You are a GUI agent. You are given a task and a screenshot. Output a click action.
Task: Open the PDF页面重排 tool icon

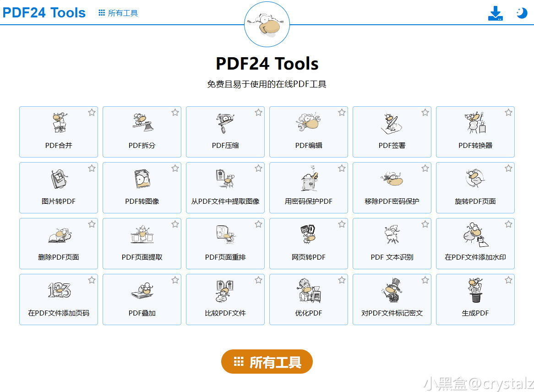(x=226, y=234)
